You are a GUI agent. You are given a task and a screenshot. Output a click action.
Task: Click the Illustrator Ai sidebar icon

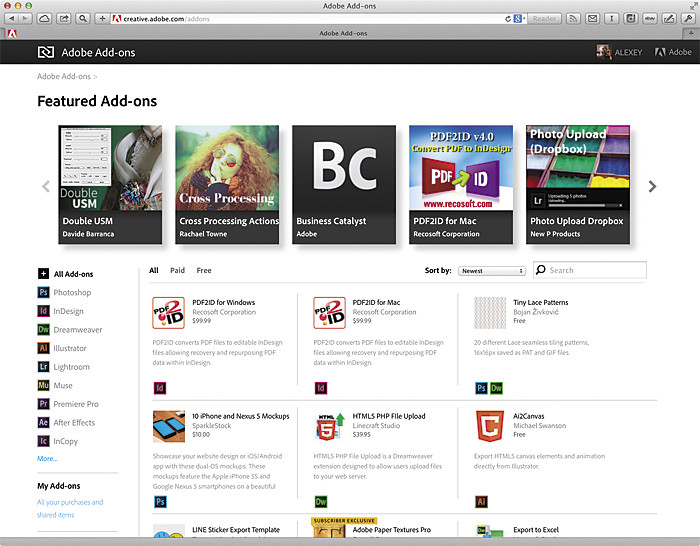tap(43, 348)
